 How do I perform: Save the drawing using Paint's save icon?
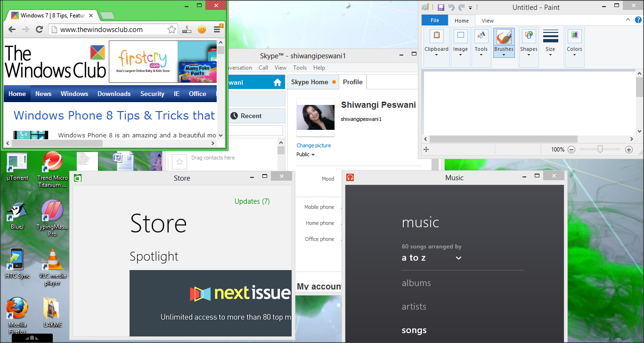(x=441, y=7)
